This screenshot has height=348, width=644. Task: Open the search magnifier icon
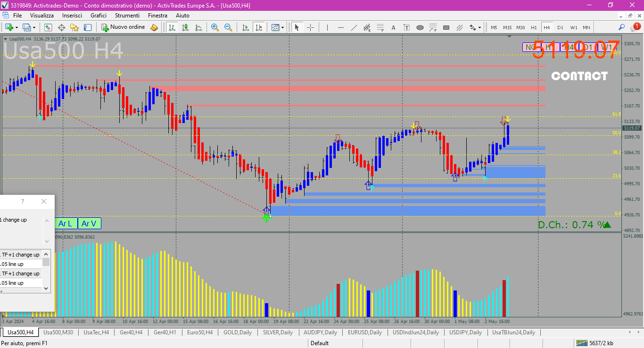click(x=621, y=27)
